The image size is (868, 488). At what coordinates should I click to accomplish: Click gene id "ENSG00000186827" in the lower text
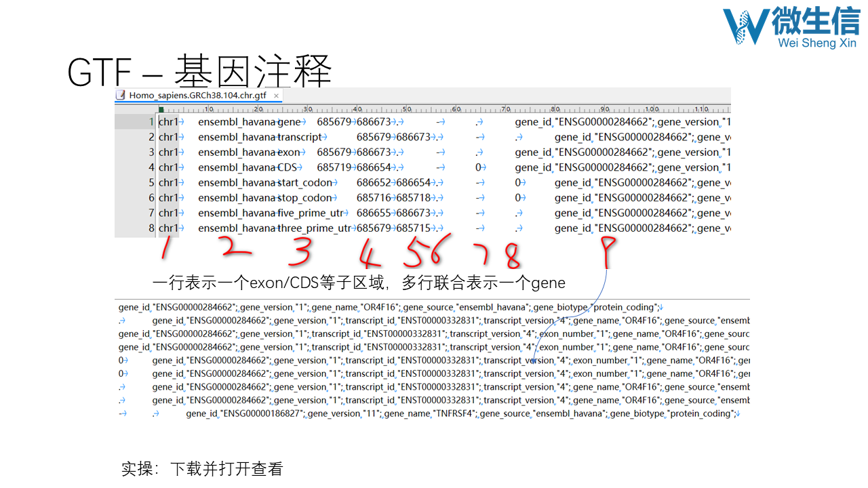click(x=264, y=413)
